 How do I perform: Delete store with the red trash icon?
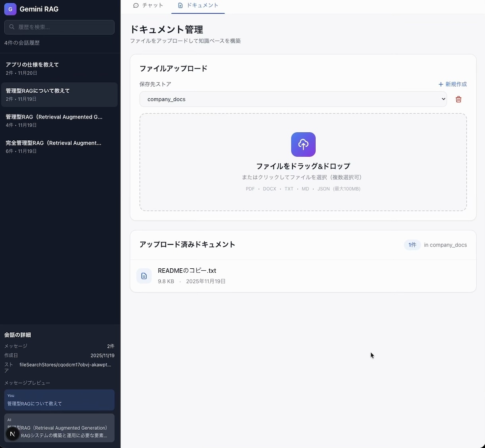tap(458, 99)
